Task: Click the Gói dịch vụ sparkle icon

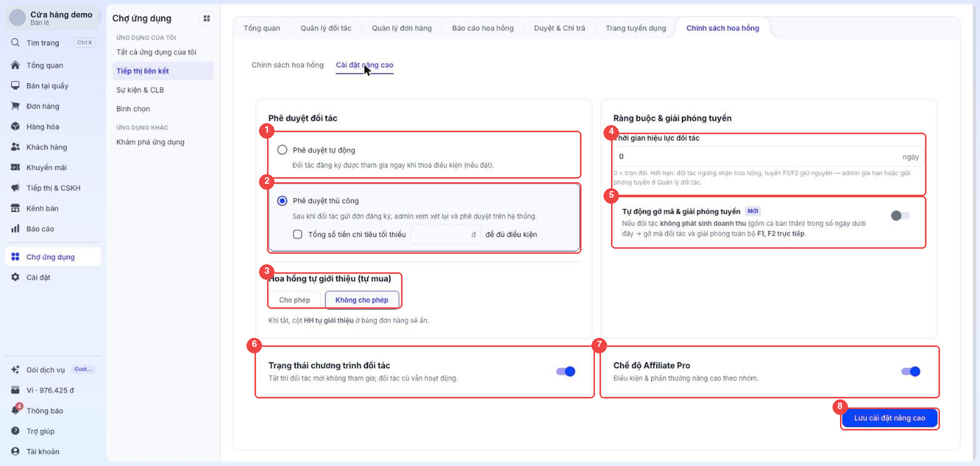Action: point(15,370)
